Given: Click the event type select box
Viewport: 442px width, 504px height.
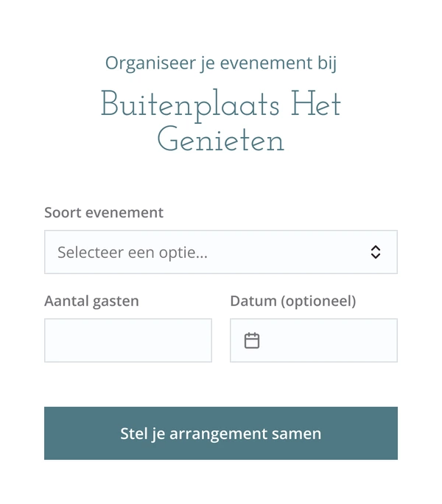Looking at the screenshot, I should (221, 252).
